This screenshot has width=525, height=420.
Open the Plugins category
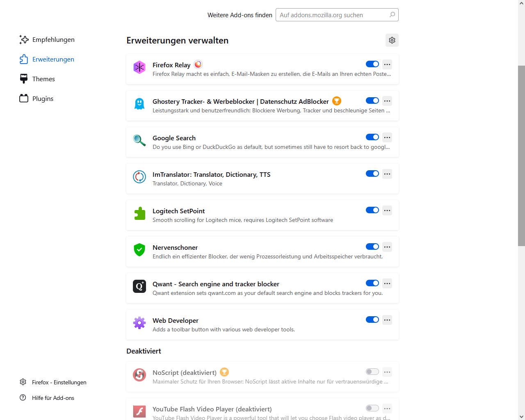pyautogui.click(x=43, y=99)
